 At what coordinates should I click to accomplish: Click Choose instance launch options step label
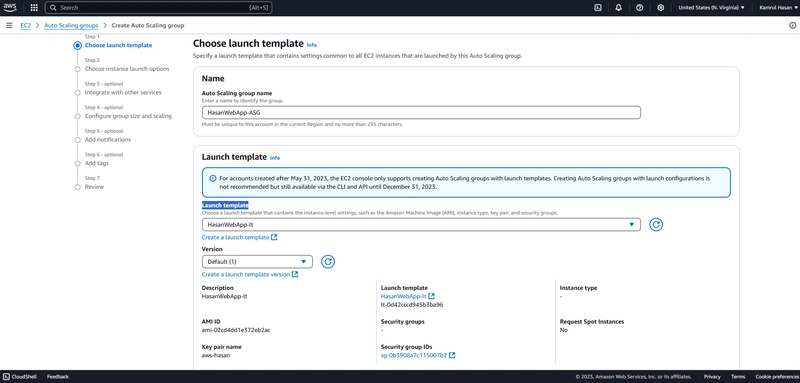coord(127,69)
